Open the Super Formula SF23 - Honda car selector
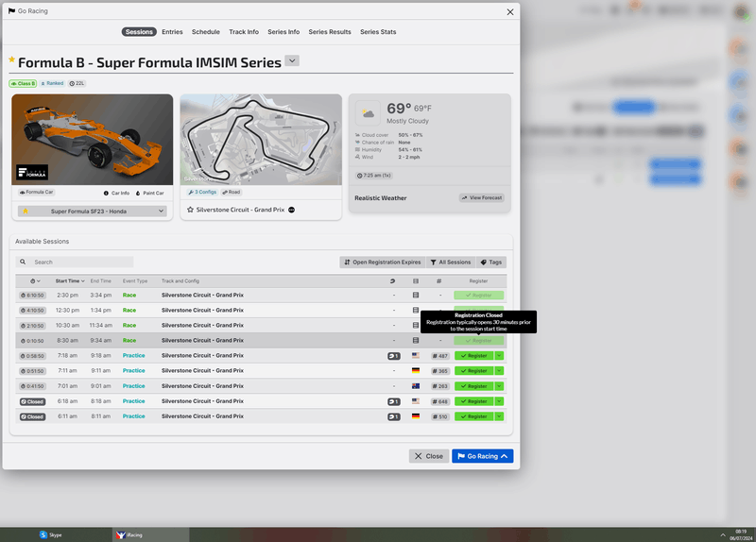756x542 pixels. click(92, 211)
